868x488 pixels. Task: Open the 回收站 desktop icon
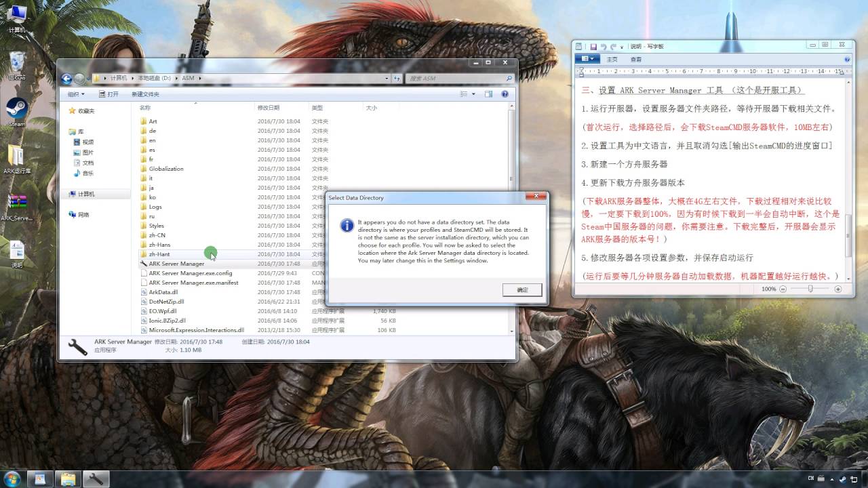[x=17, y=65]
